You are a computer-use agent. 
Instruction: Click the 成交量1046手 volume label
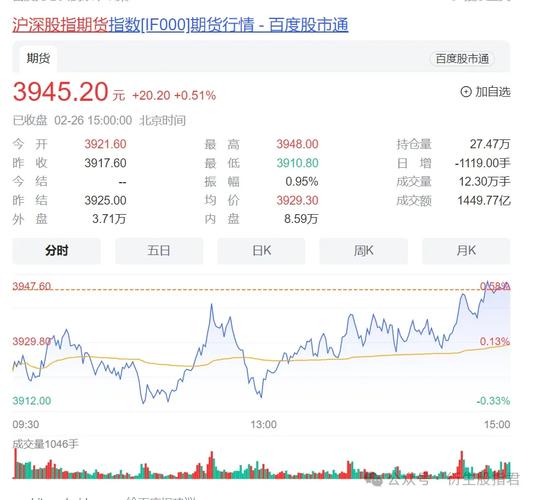46,444
